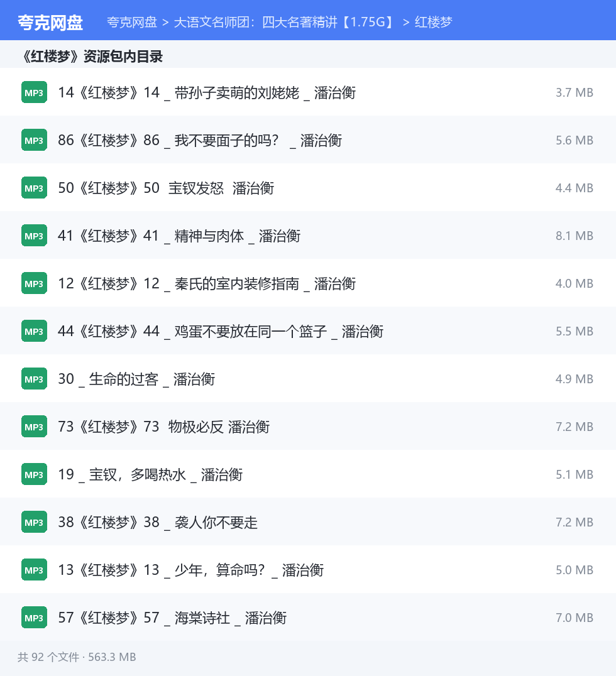Click the 7.2 MB size of 物极必反
616x676 pixels.
(574, 427)
